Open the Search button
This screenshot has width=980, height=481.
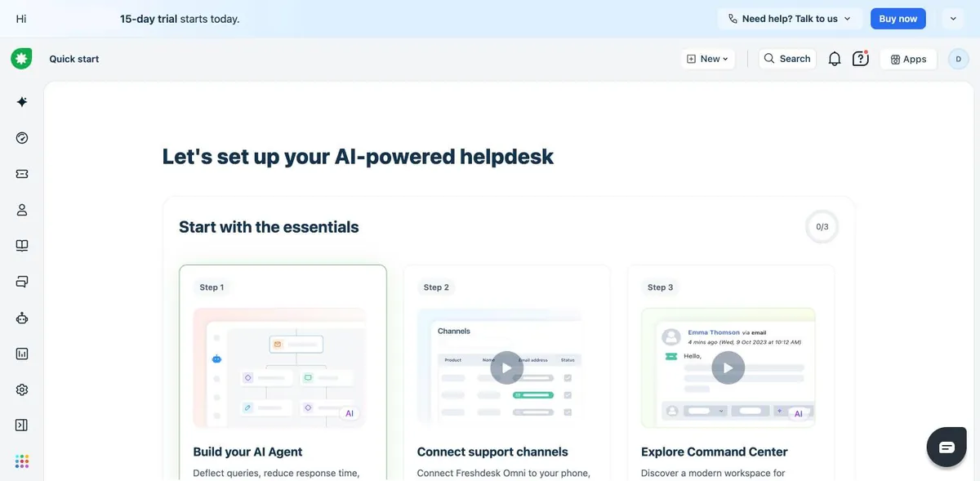pos(787,59)
